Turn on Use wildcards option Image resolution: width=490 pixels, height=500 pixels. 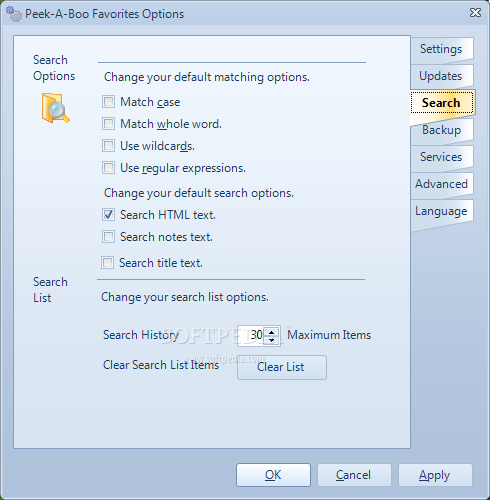108,146
